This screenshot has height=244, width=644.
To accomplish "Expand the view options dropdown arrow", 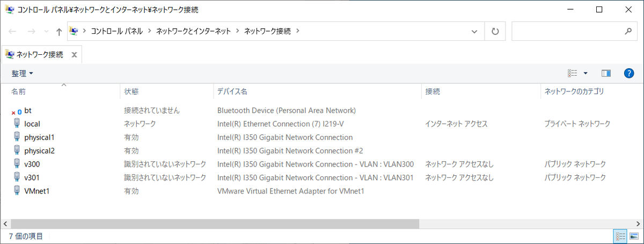I will tap(586, 73).
